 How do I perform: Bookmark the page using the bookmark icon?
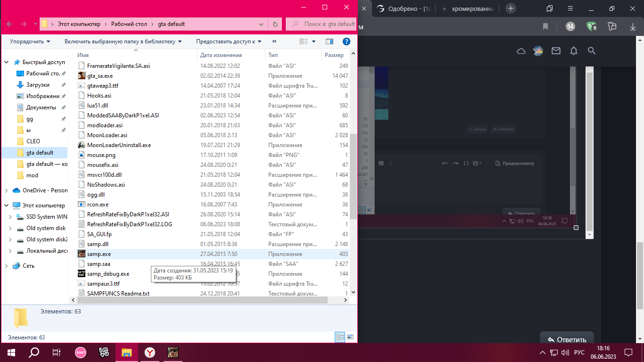click(x=545, y=26)
